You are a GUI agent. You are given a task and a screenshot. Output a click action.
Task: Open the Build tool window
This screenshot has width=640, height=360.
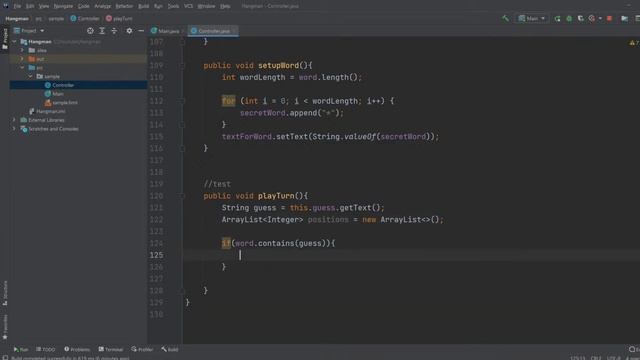(170, 349)
